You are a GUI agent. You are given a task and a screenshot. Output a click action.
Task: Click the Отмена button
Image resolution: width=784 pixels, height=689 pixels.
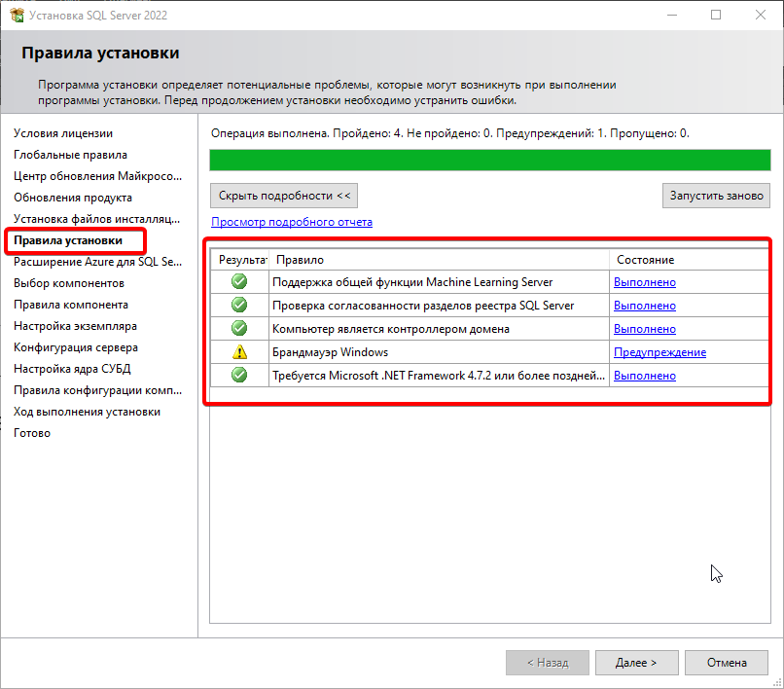coord(727,663)
